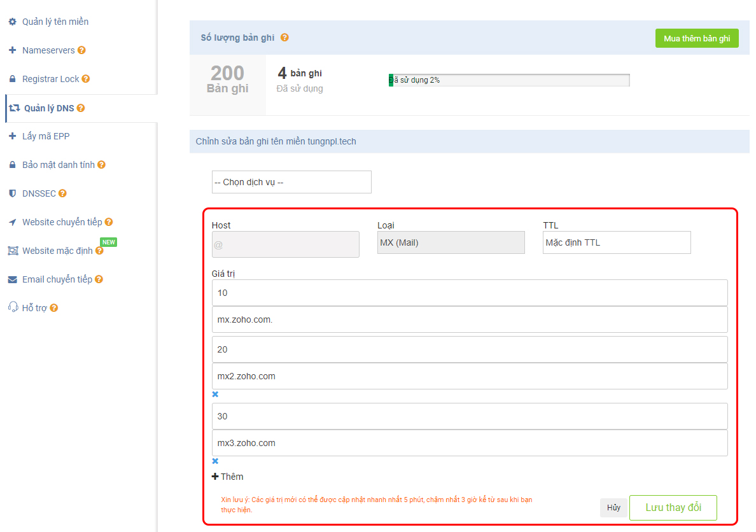This screenshot has width=756, height=532.
Task: Click the priority field containing 30
Action: click(x=470, y=416)
